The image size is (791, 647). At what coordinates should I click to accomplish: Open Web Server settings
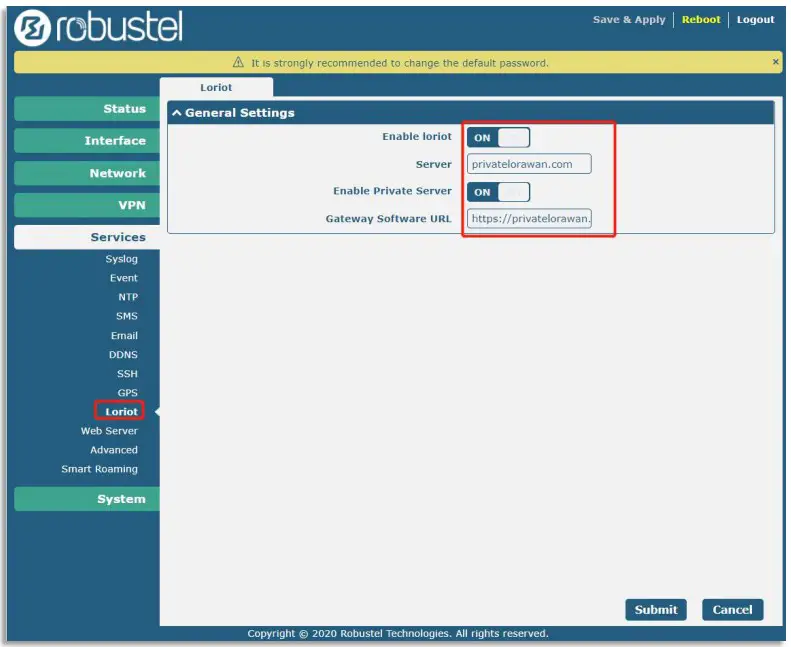[x=109, y=431]
